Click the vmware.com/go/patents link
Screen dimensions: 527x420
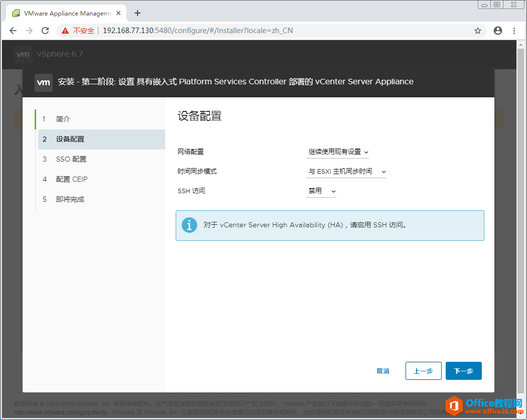61,412
